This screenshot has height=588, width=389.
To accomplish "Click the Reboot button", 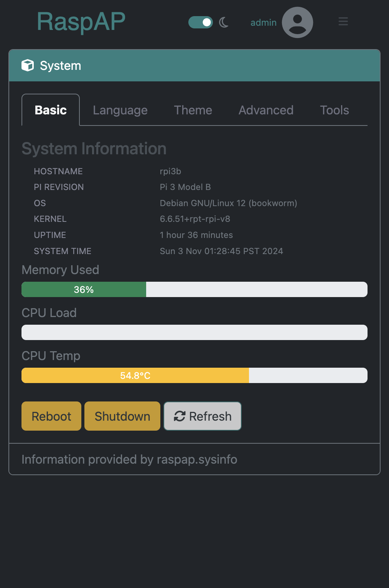I will tap(51, 416).
